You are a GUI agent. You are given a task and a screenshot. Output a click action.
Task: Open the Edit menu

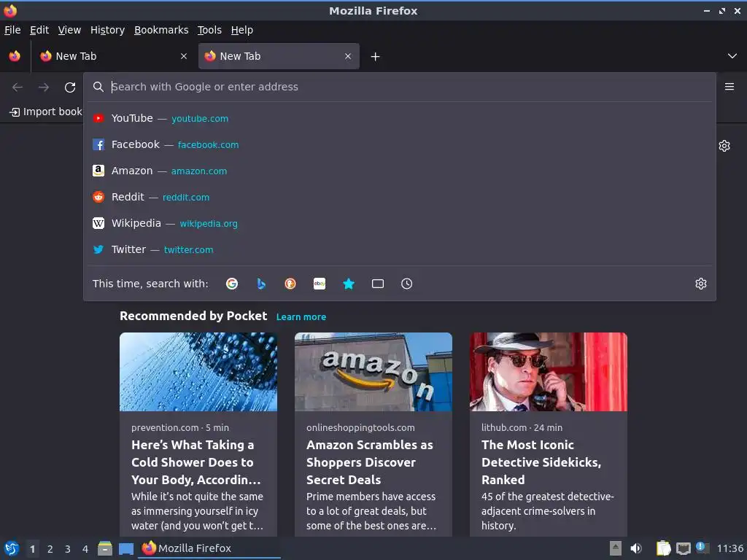pyautogui.click(x=39, y=30)
